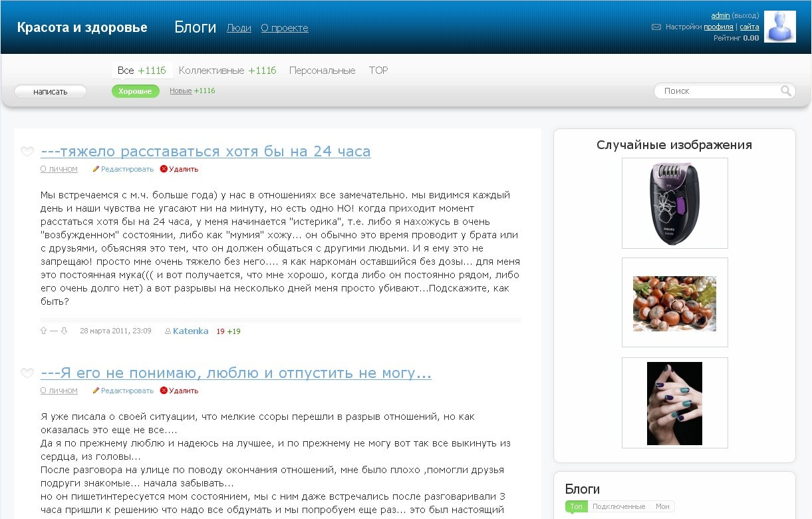The image size is (812, 519).
Task: Open the 'Блоги' header menu item
Action: click(196, 27)
